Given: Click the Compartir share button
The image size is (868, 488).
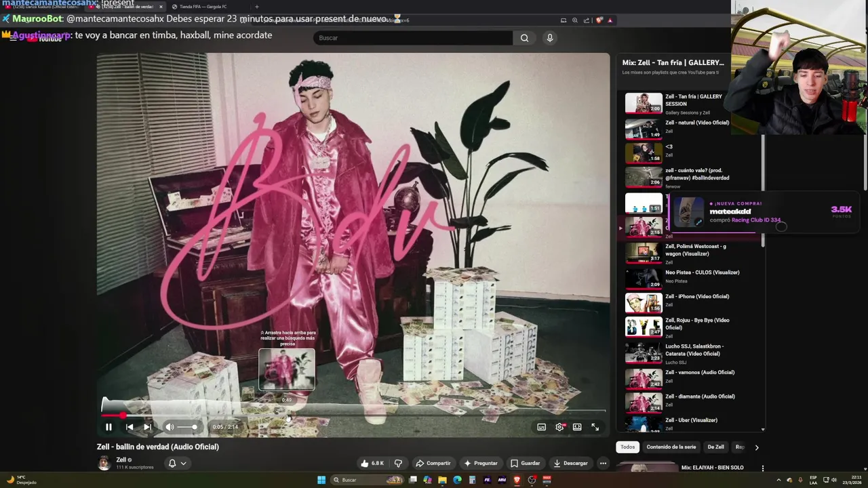Looking at the screenshot, I should tap(433, 463).
